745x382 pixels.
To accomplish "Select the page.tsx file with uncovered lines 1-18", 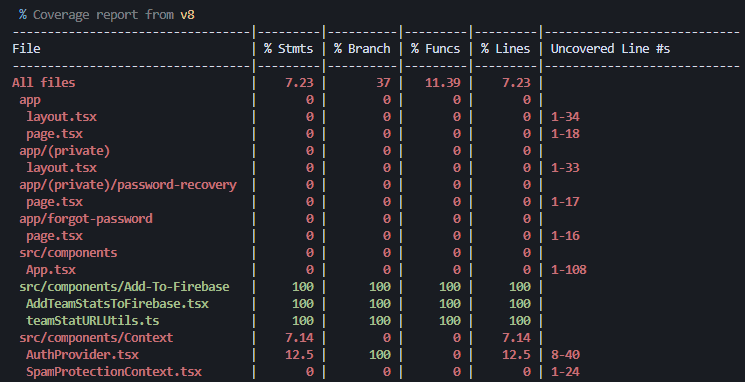I will (54, 134).
